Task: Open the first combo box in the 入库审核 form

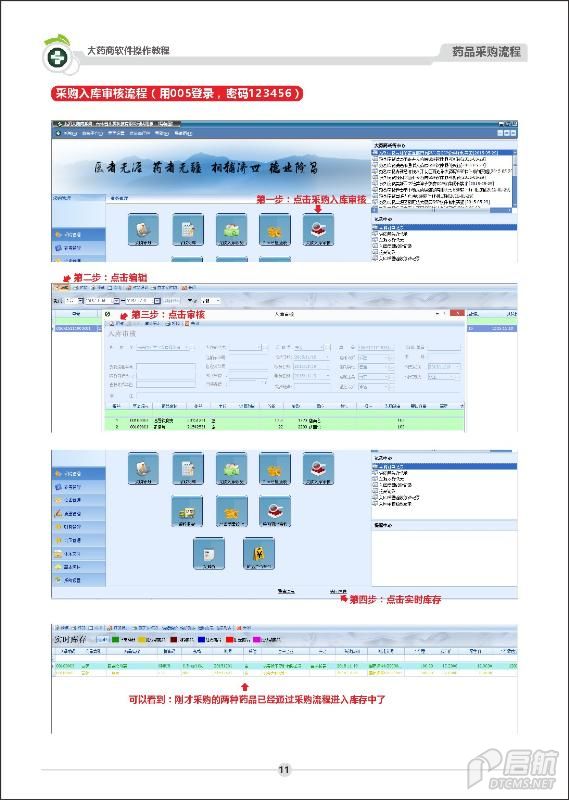Action: 164,347
